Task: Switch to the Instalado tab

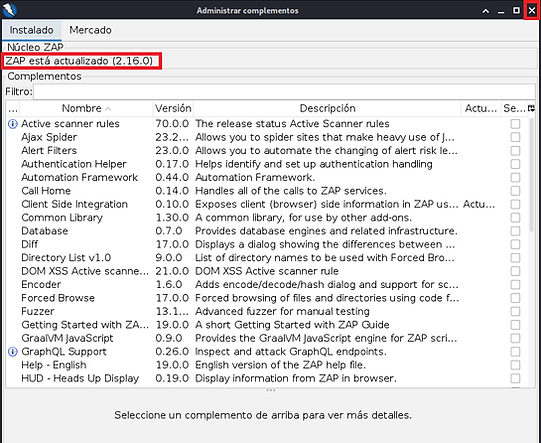Action: click(31, 30)
